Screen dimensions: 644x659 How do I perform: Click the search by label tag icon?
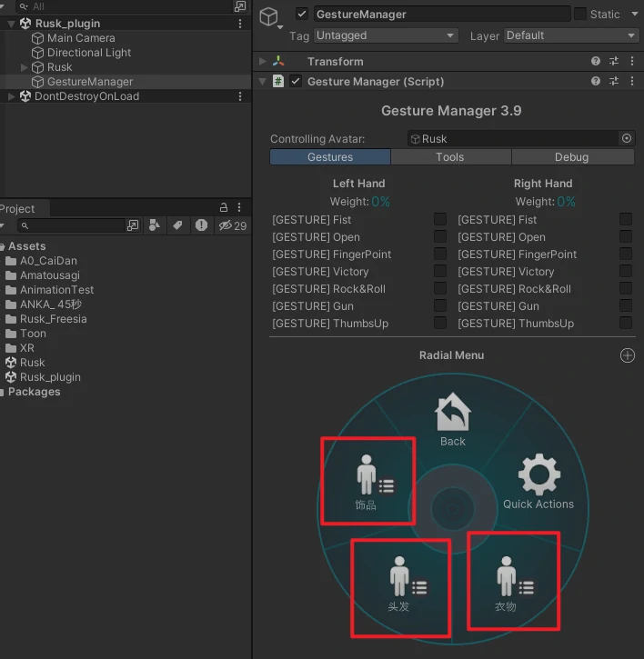(178, 225)
